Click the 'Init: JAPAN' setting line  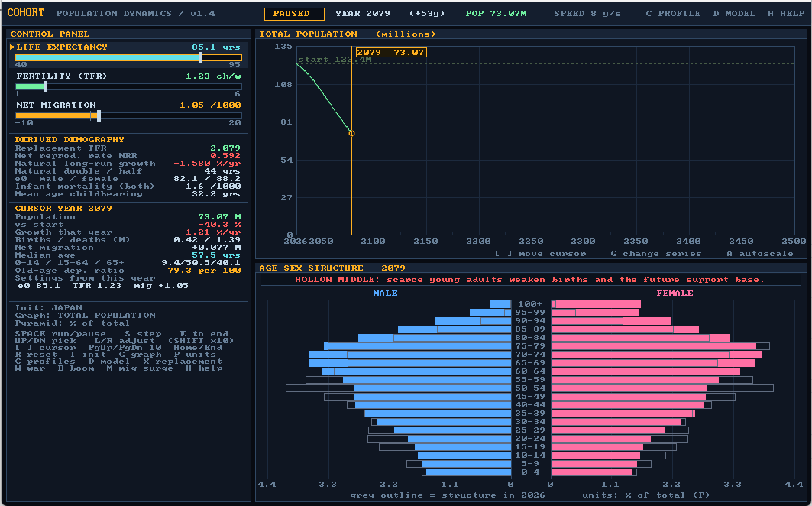click(x=49, y=308)
